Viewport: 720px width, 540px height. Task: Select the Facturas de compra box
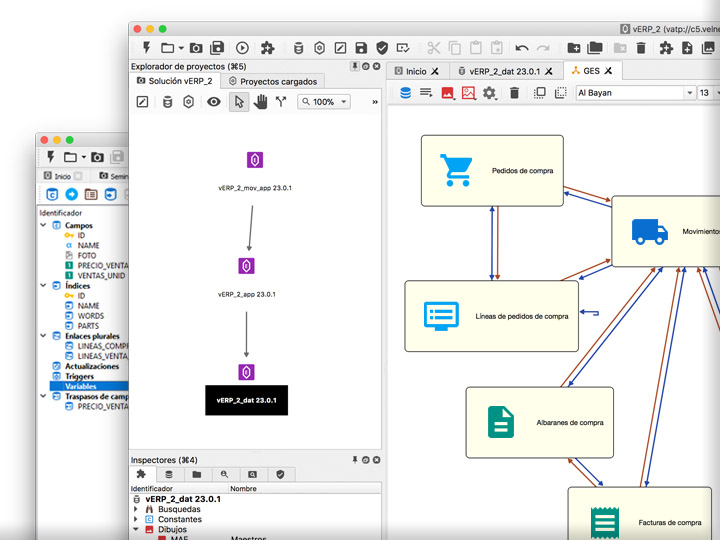640,513
